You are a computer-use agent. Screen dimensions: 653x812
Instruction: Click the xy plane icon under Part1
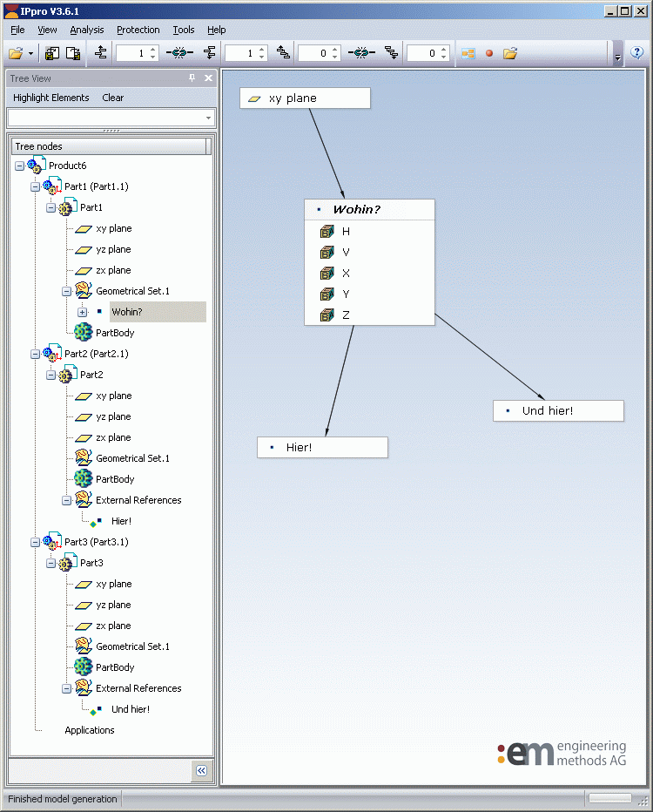pyautogui.click(x=84, y=229)
